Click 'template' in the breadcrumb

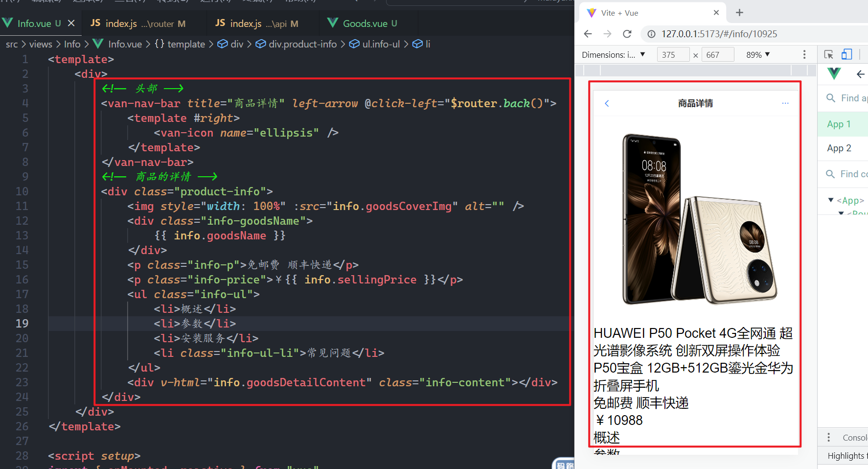(186, 44)
